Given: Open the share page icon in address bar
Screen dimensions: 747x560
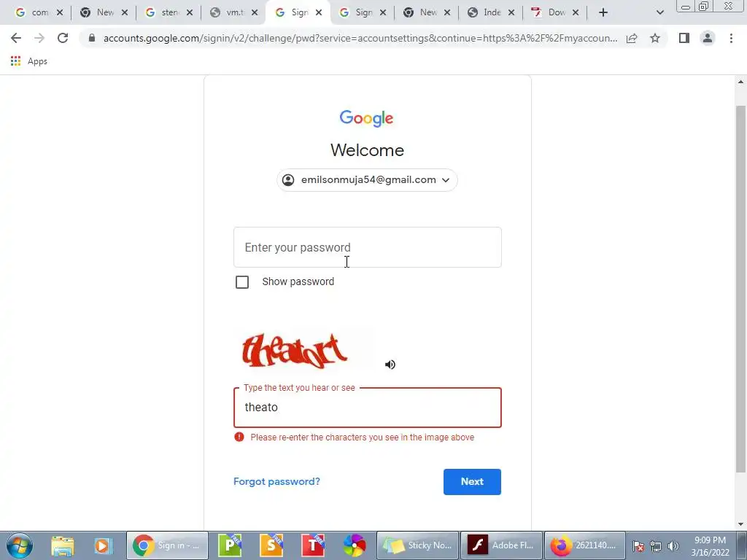Looking at the screenshot, I should coord(632,38).
